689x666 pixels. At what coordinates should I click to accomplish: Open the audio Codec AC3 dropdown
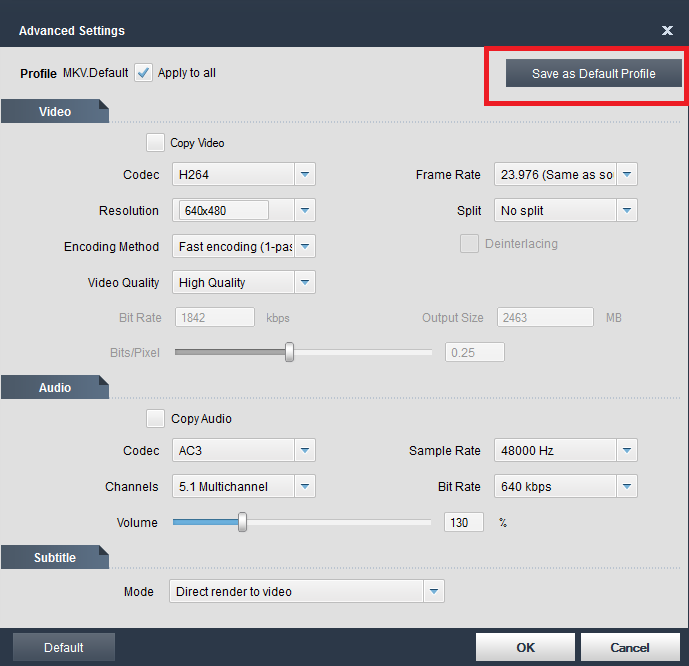coord(305,451)
